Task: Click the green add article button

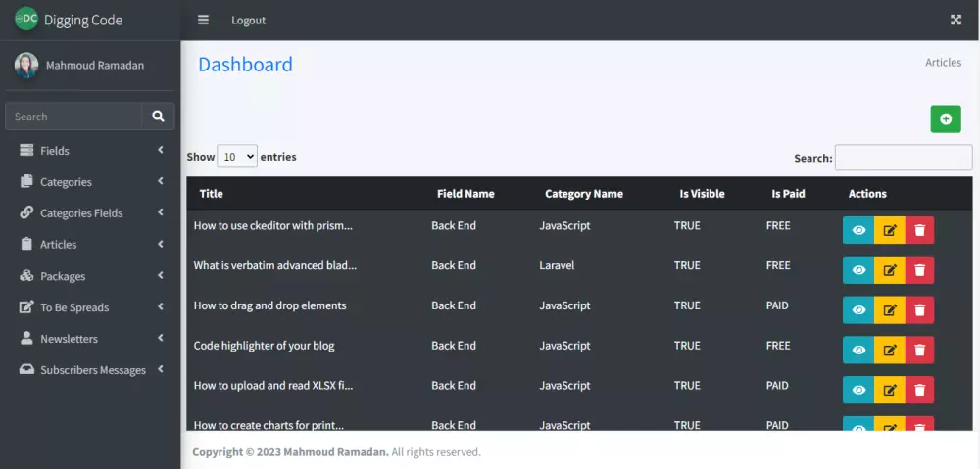Action: [945, 119]
